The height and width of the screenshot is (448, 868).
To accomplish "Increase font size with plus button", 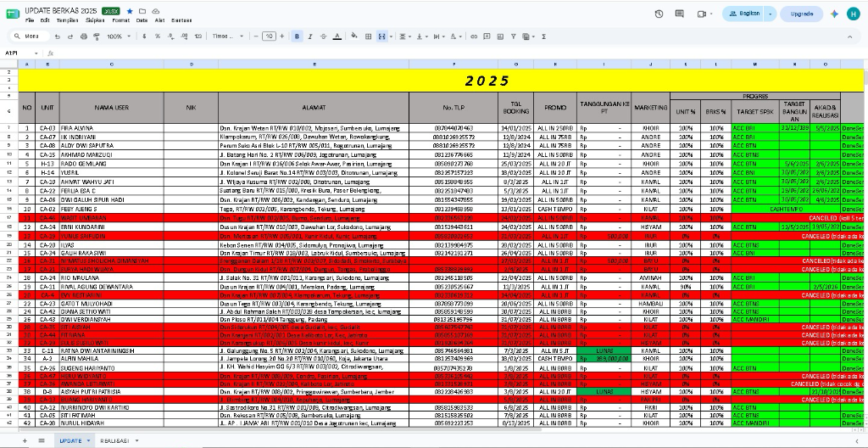I will tap(281, 36).
